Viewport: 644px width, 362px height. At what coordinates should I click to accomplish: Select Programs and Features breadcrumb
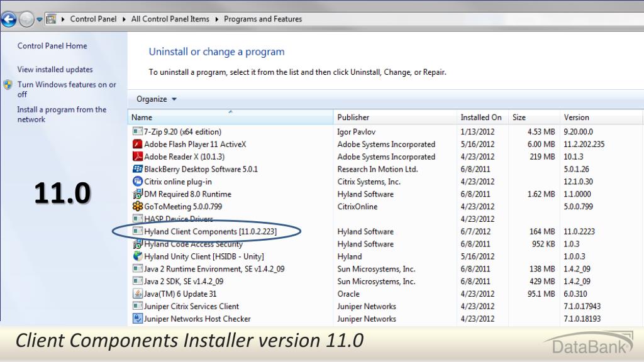[263, 19]
